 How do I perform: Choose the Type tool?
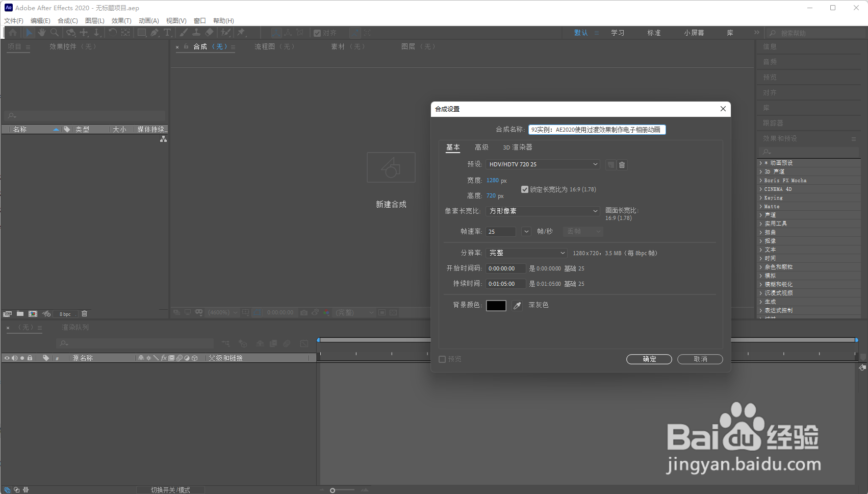[167, 32]
